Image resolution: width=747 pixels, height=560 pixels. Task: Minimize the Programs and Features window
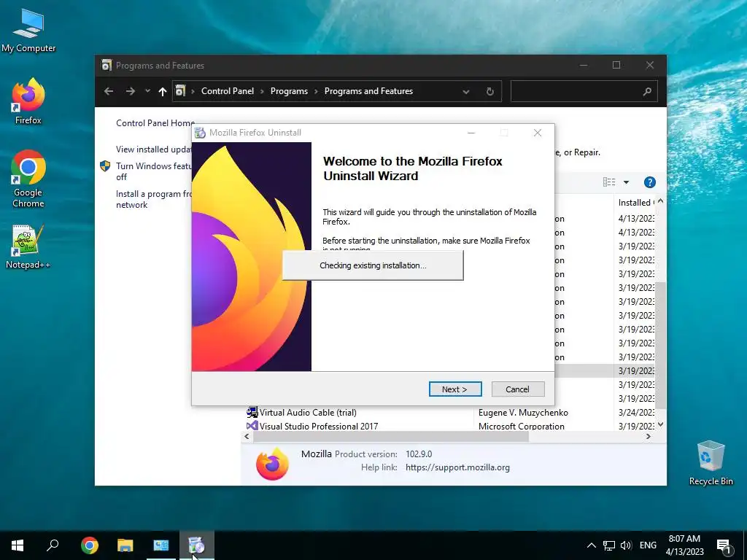[583, 65]
